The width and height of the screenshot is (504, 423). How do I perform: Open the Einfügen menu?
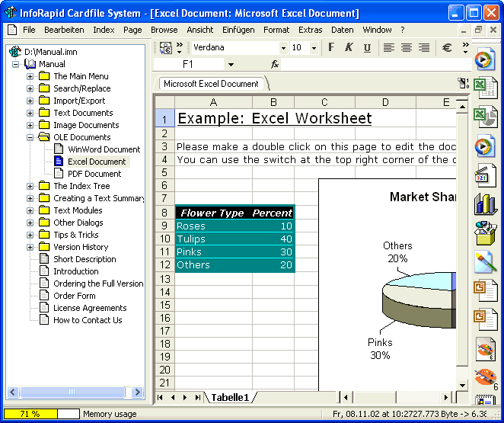click(x=238, y=30)
